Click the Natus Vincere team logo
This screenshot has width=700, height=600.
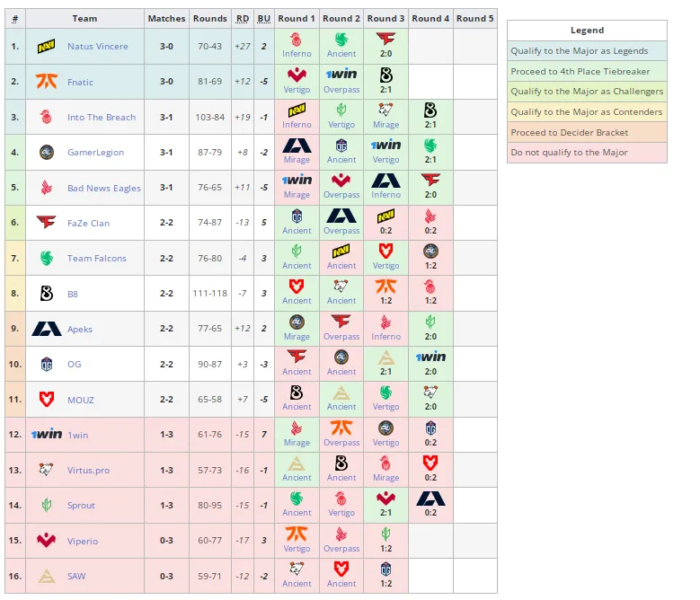tap(47, 46)
